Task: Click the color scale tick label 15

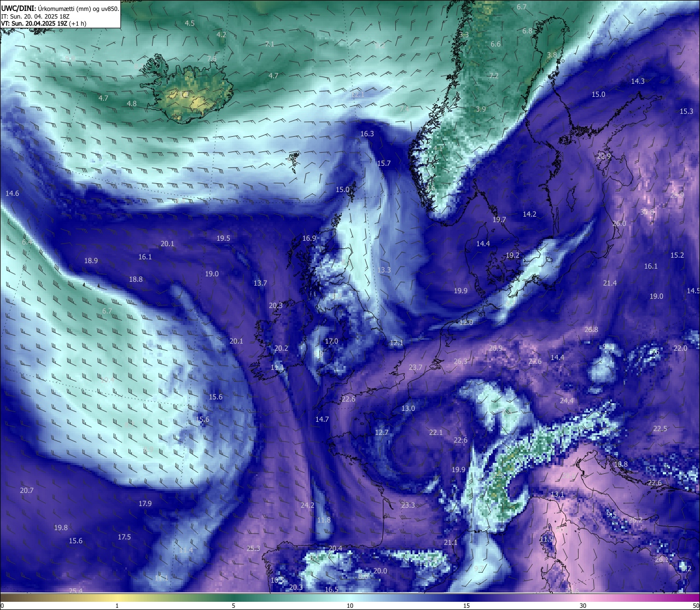Action: click(x=466, y=606)
